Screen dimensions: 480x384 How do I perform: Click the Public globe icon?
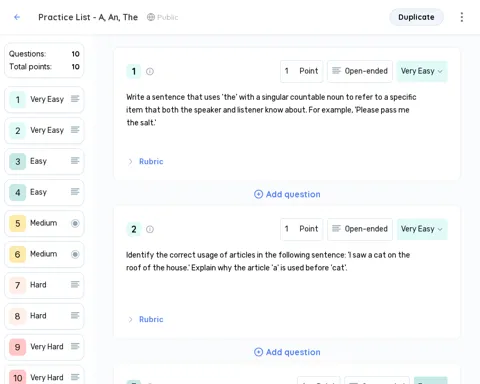click(151, 17)
